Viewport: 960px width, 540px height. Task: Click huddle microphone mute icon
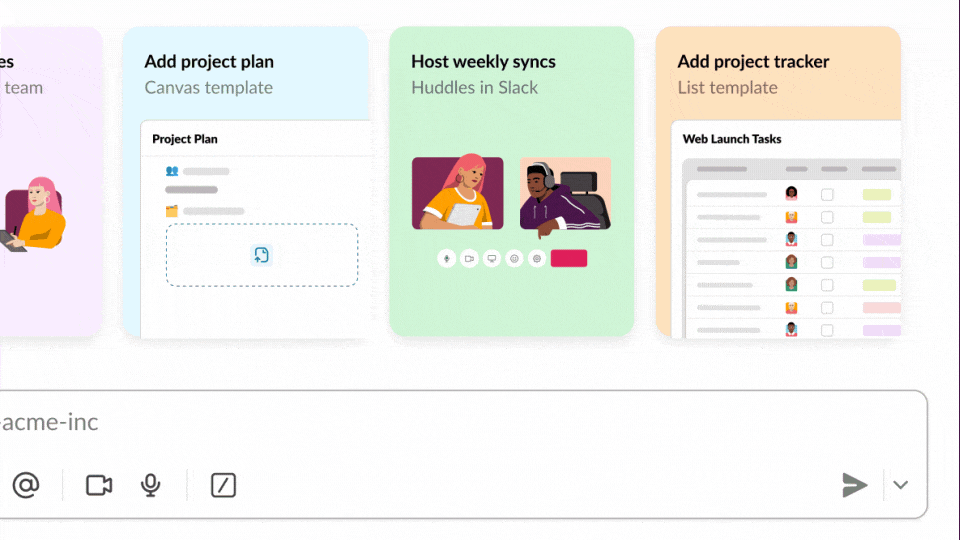coord(446,258)
